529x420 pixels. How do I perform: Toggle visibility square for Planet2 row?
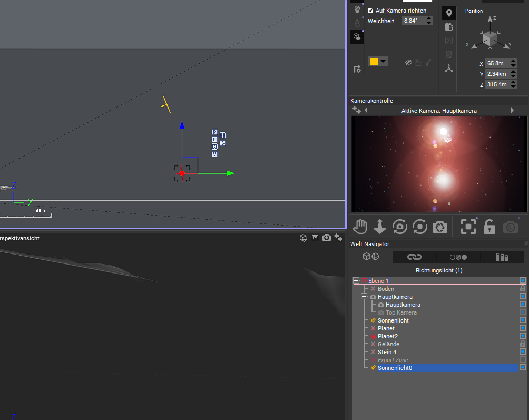(x=523, y=336)
